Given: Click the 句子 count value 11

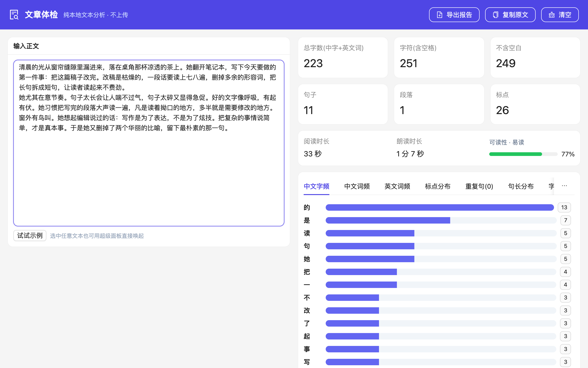Looking at the screenshot, I should [x=308, y=110].
